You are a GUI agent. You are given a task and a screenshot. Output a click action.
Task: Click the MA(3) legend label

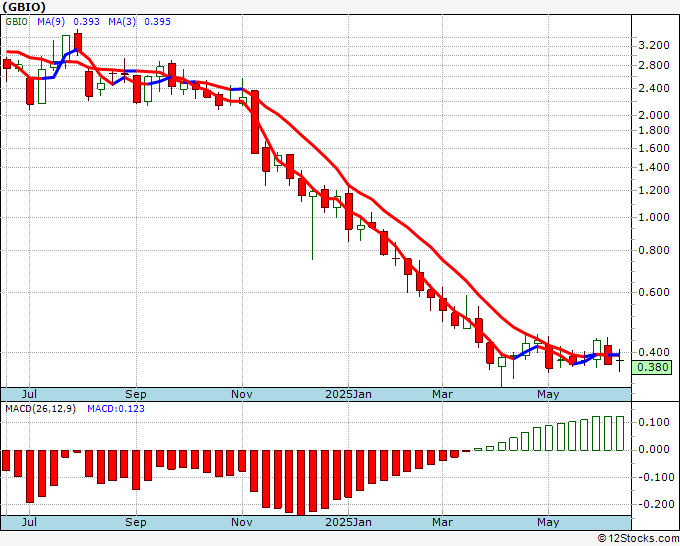point(122,22)
